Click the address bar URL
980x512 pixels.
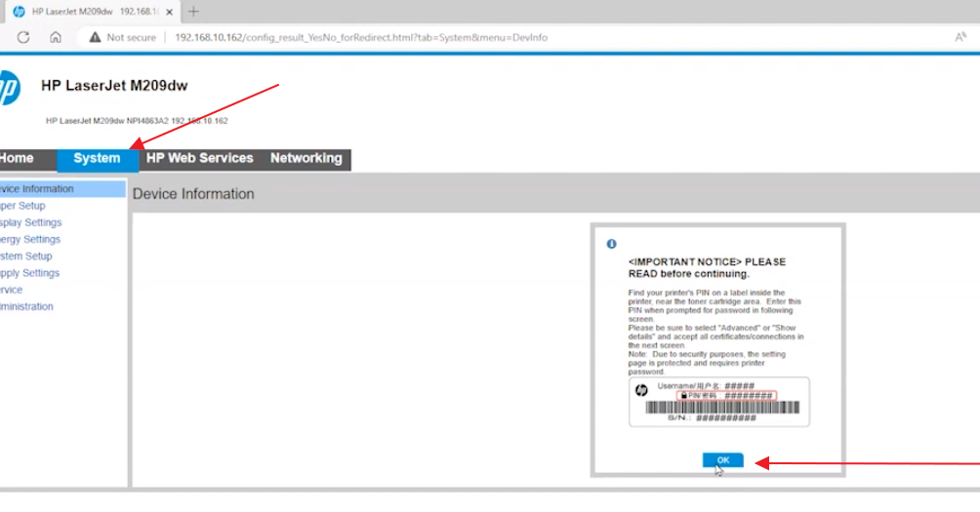pyautogui.click(x=360, y=37)
